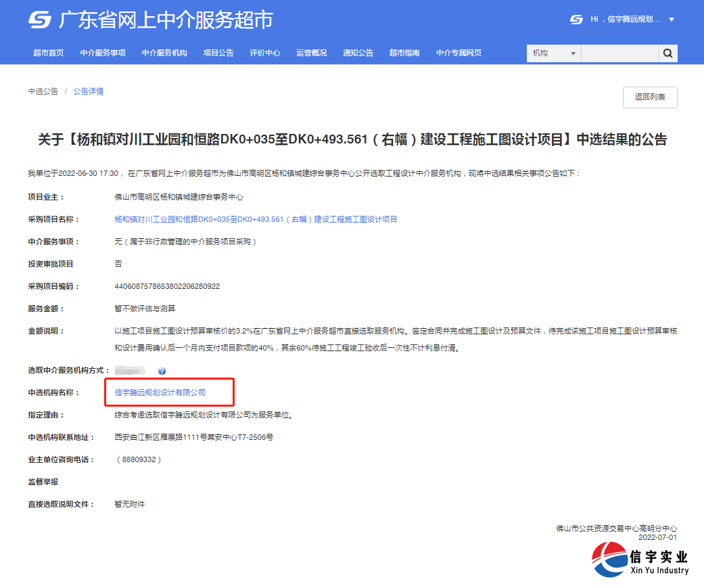Open the 评价中心 section
The image size is (704, 588).
point(265,53)
